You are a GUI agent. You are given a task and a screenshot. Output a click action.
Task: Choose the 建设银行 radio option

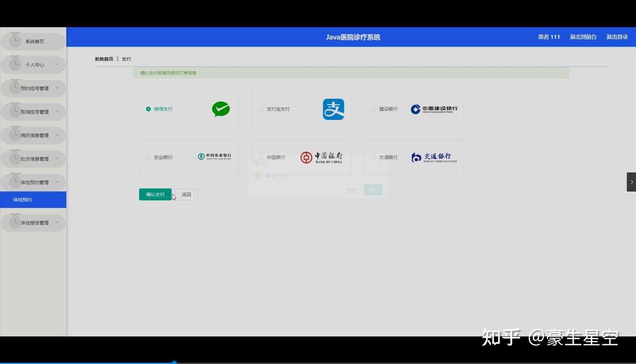coord(374,109)
